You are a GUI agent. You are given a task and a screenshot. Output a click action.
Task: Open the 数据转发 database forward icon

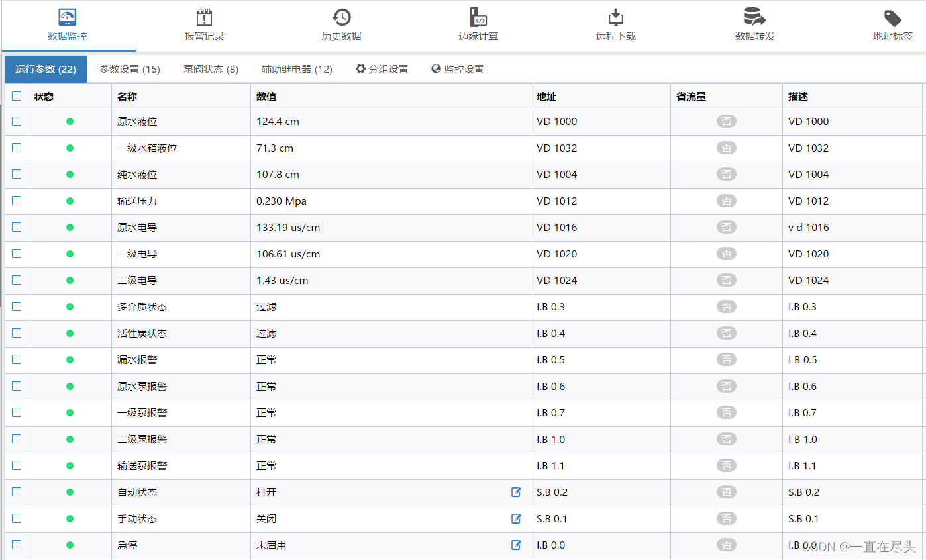tap(754, 17)
